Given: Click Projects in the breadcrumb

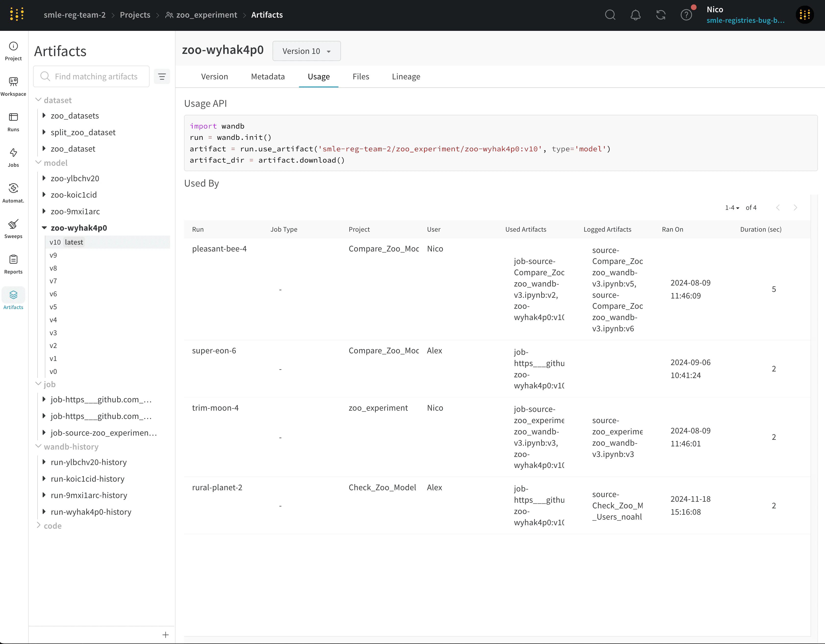Looking at the screenshot, I should point(135,15).
